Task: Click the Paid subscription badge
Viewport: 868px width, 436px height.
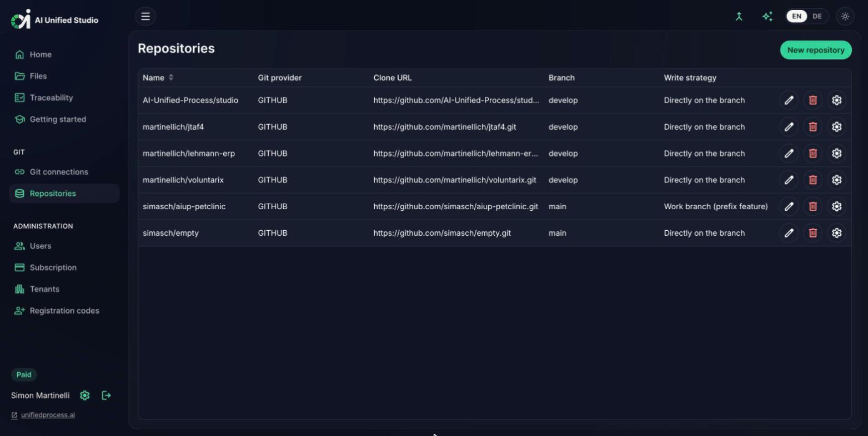Action: pos(24,374)
